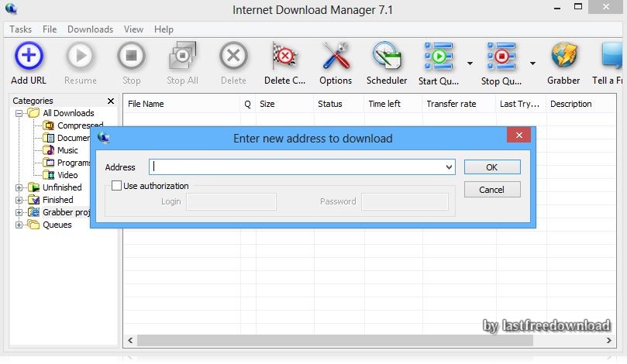Click the Delete toolbar icon
627x364 pixels.
233,56
